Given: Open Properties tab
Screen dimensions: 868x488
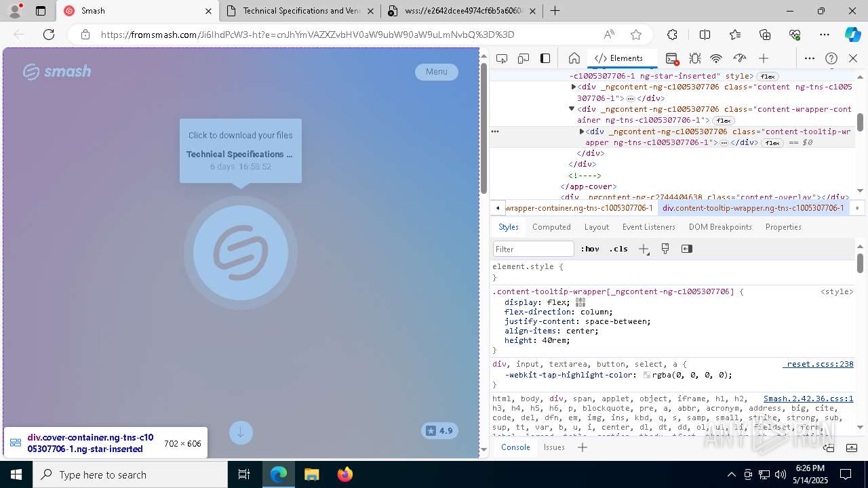Looking at the screenshot, I should click(783, 227).
